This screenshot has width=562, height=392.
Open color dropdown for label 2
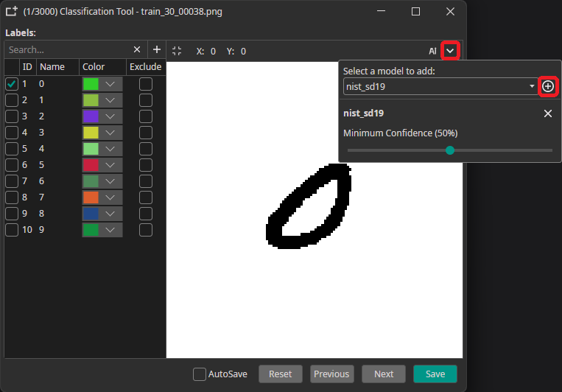[x=110, y=116]
